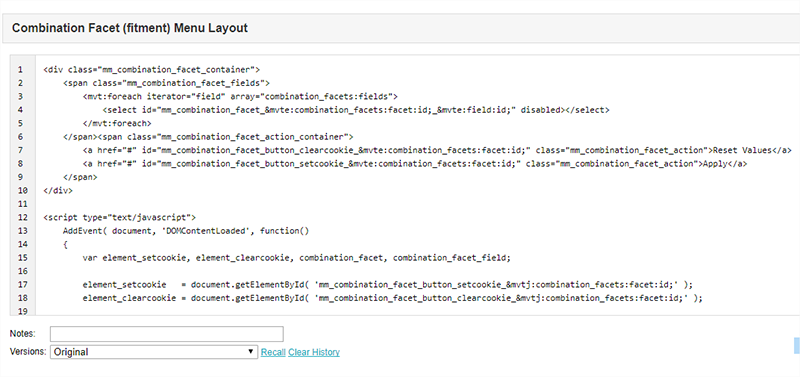Screen dimensions: 800x377
Task: Click line number 4 in the gutter
Action: 20,110
